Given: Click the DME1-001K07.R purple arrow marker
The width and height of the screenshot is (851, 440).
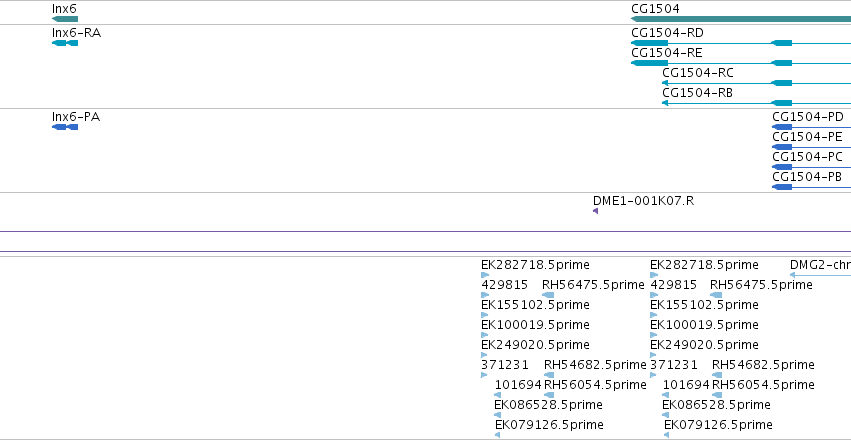Looking at the screenshot, I should click(595, 211).
